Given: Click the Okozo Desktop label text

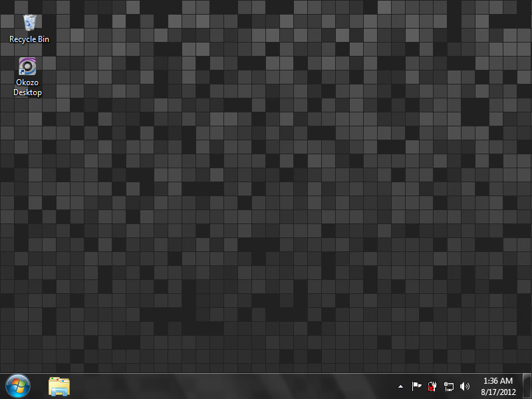Looking at the screenshot, I should (x=27, y=87).
